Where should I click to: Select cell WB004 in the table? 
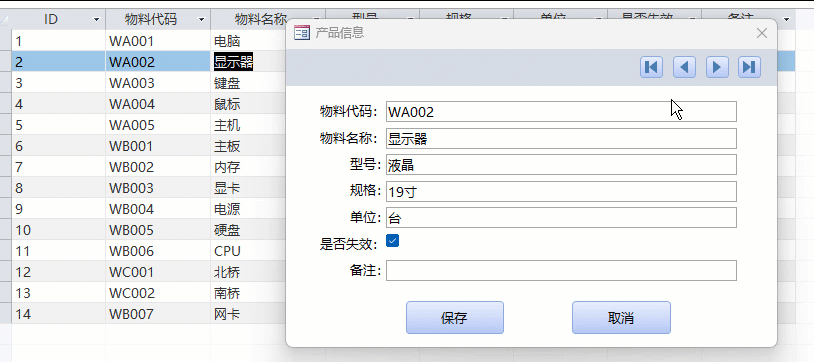[158, 209]
